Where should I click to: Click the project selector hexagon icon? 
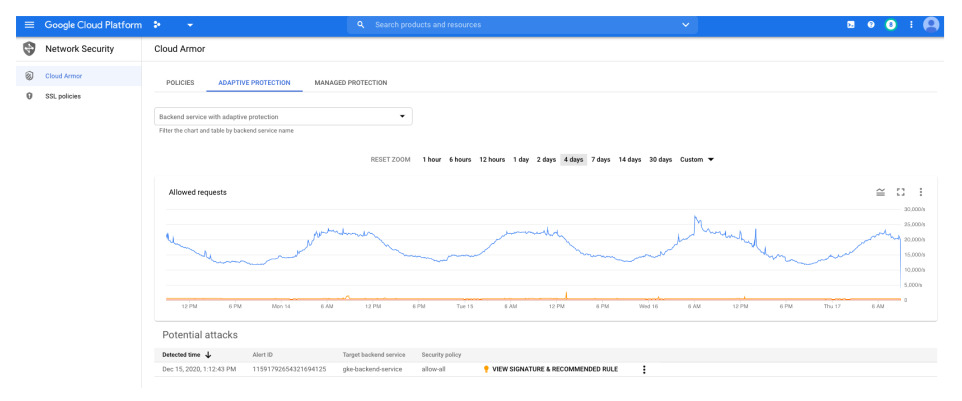(157, 25)
